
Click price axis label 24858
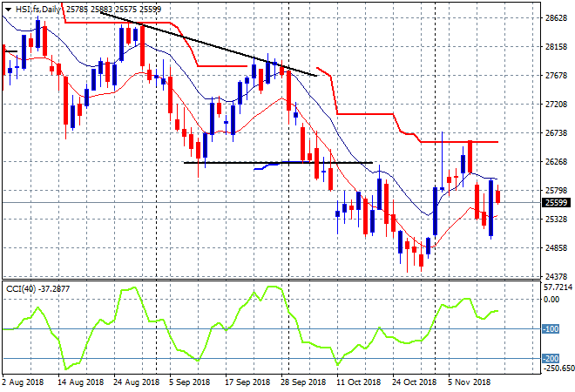pos(557,248)
